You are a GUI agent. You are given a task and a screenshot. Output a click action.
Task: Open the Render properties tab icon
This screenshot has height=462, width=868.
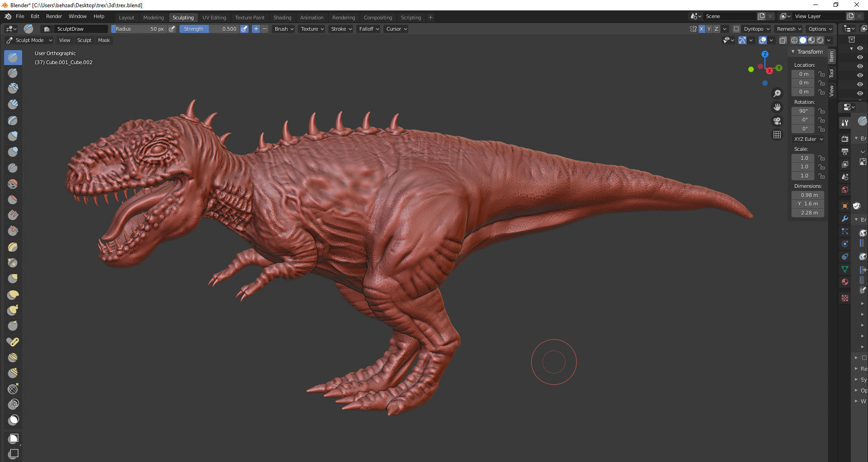[x=844, y=139]
